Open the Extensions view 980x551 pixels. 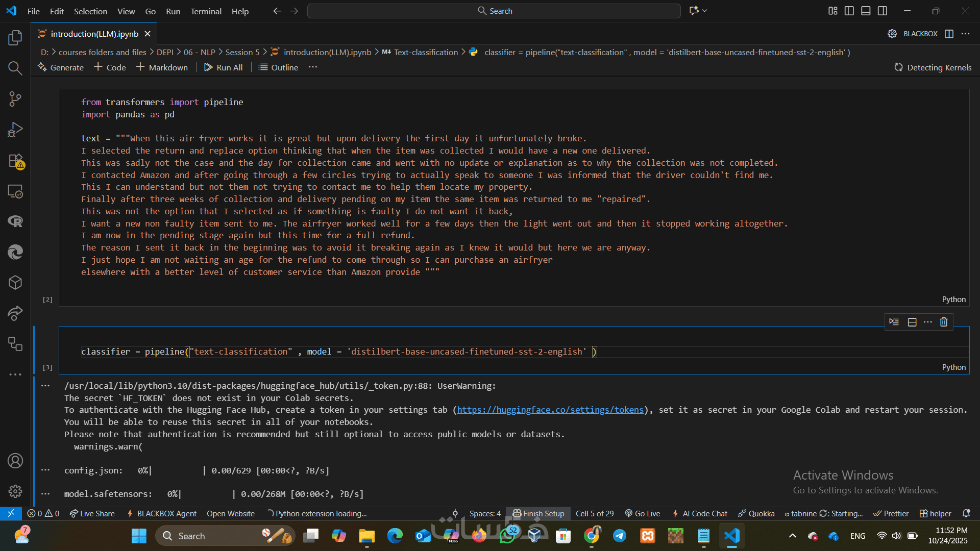[15, 161]
